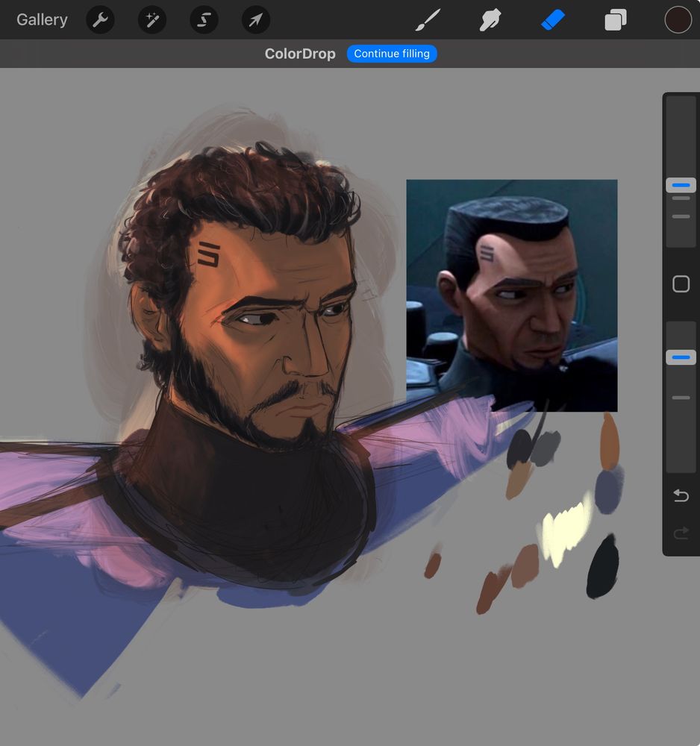Click the reference photo thumbnail on canvas
The image size is (700, 746).
[x=512, y=295]
